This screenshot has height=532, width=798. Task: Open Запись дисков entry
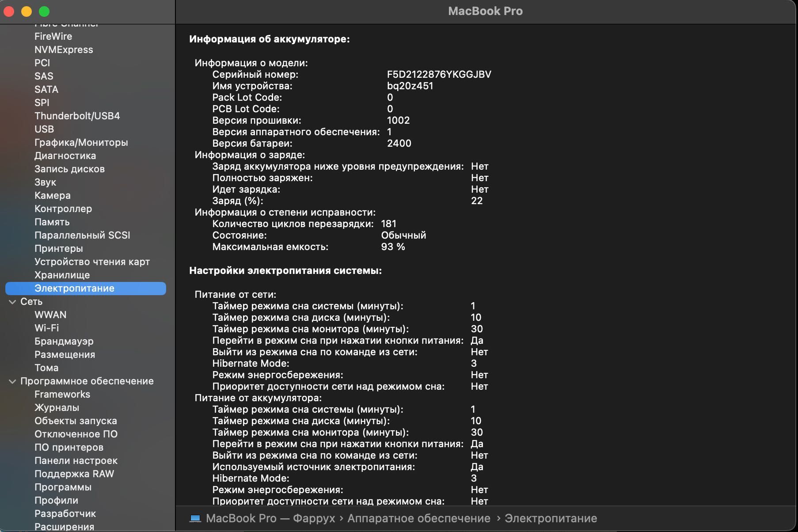tap(69, 169)
